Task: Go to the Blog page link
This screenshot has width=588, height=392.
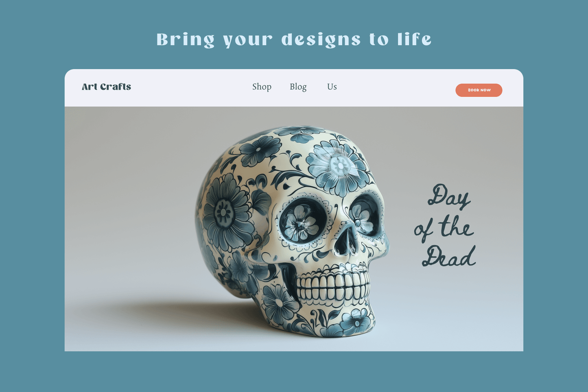Action: pos(298,87)
